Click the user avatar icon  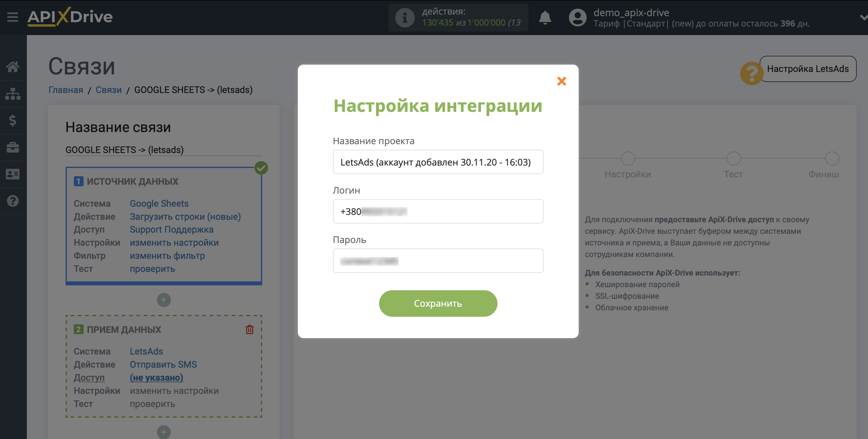point(577,17)
